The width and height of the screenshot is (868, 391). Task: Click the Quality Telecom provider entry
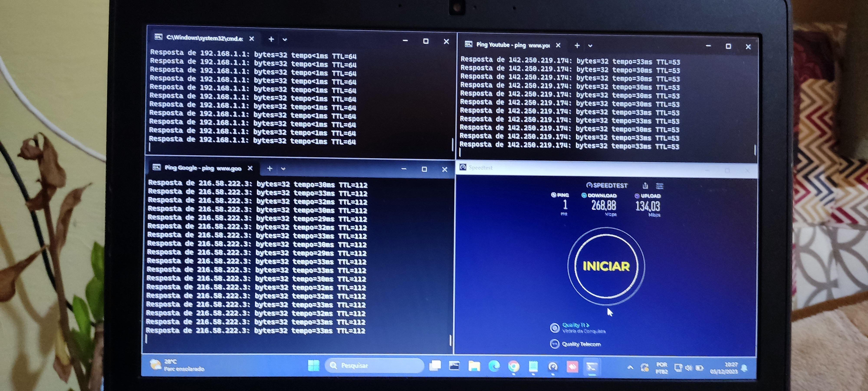tap(581, 344)
